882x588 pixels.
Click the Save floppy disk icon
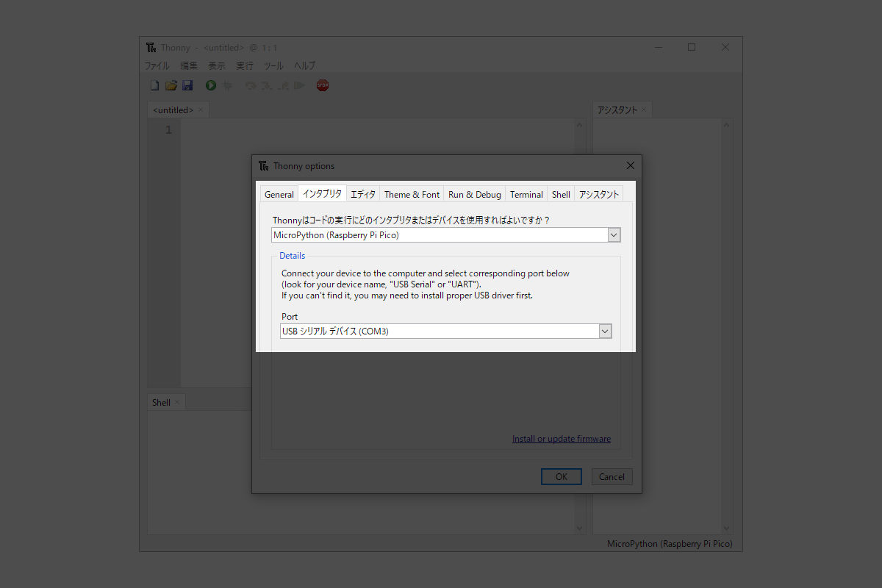point(187,85)
